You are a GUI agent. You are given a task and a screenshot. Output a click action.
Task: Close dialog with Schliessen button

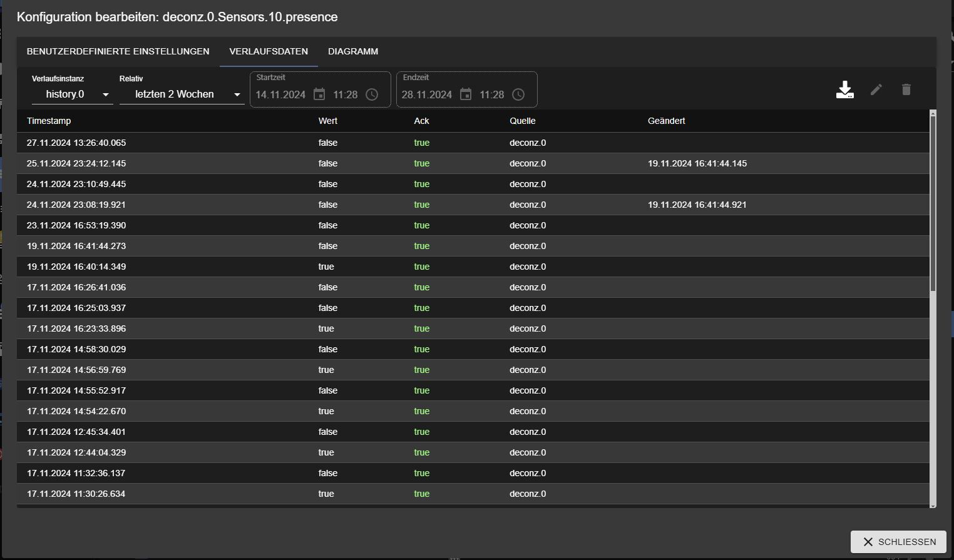[x=898, y=542]
